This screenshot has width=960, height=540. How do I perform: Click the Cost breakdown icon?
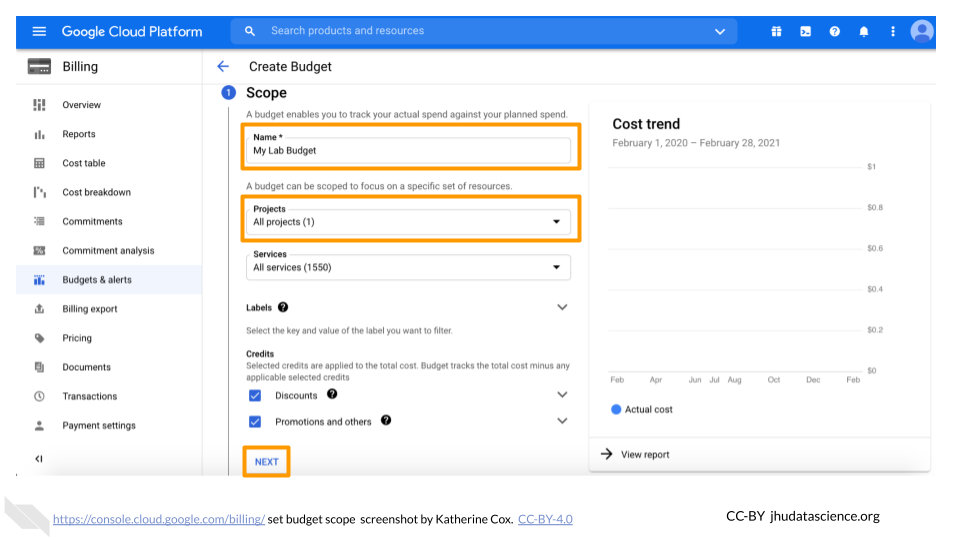pyautogui.click(x=39, y=192)
